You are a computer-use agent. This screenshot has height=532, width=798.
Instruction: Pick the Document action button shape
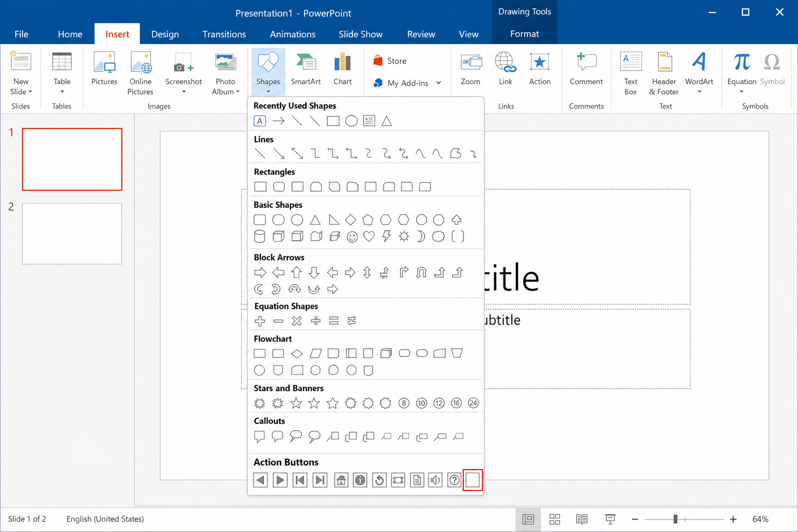[x=417, y=480]
